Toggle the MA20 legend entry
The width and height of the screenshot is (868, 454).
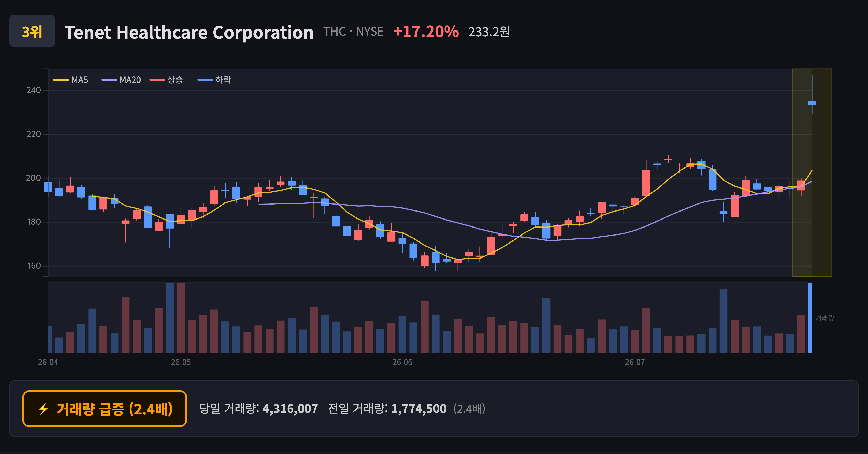(121, 80)
